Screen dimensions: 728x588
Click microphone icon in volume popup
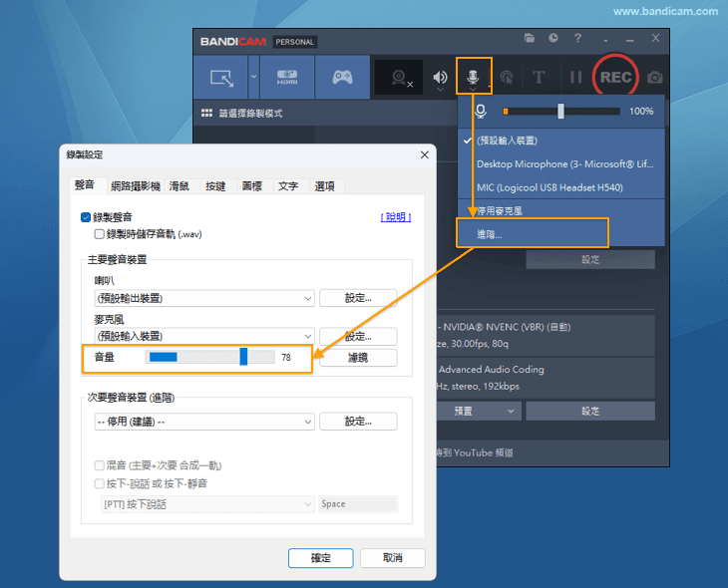[x=481, y=111]
